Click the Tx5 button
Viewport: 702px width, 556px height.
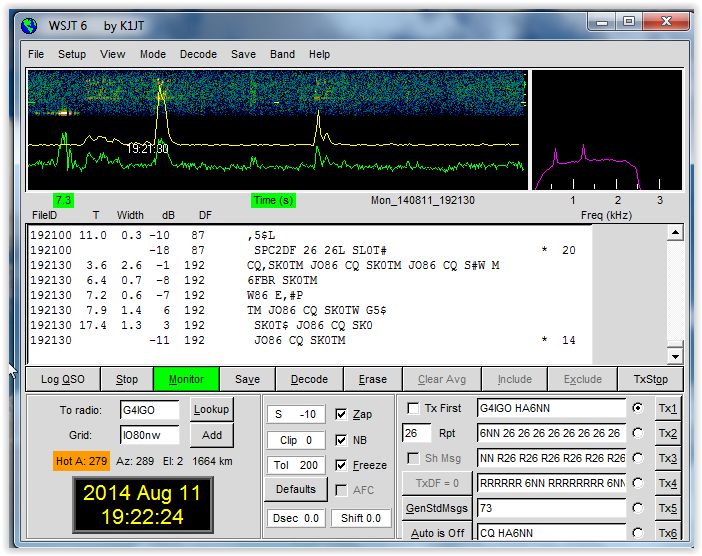[x=668, y=508]
